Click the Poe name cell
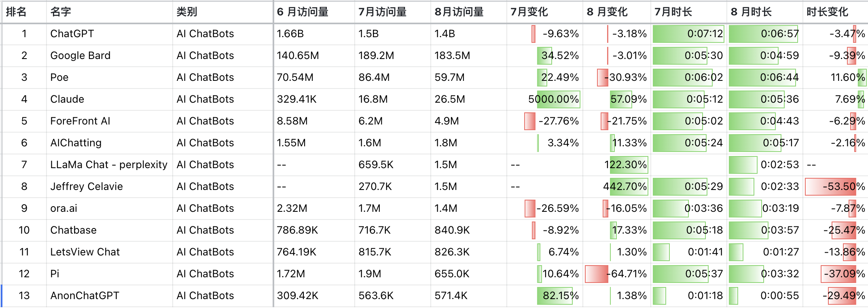 110,78
